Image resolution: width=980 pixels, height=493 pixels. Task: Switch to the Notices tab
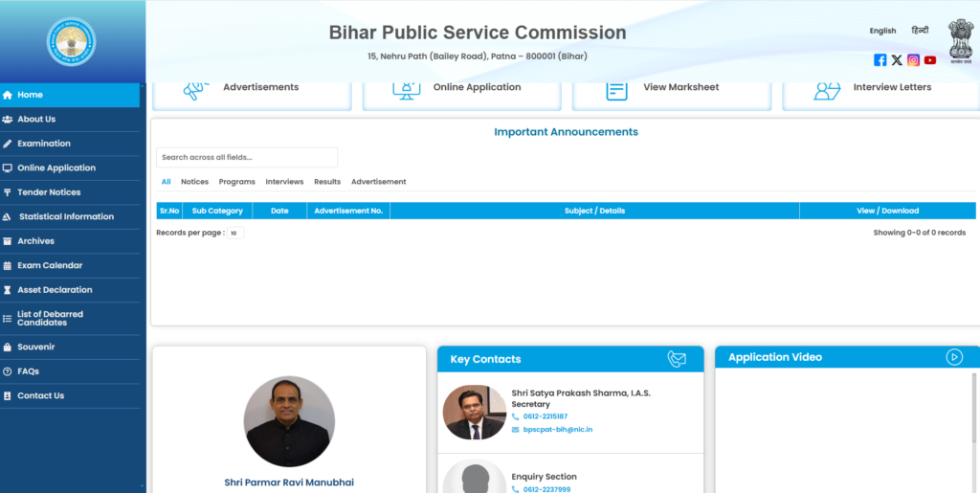(x=195, y=182)
